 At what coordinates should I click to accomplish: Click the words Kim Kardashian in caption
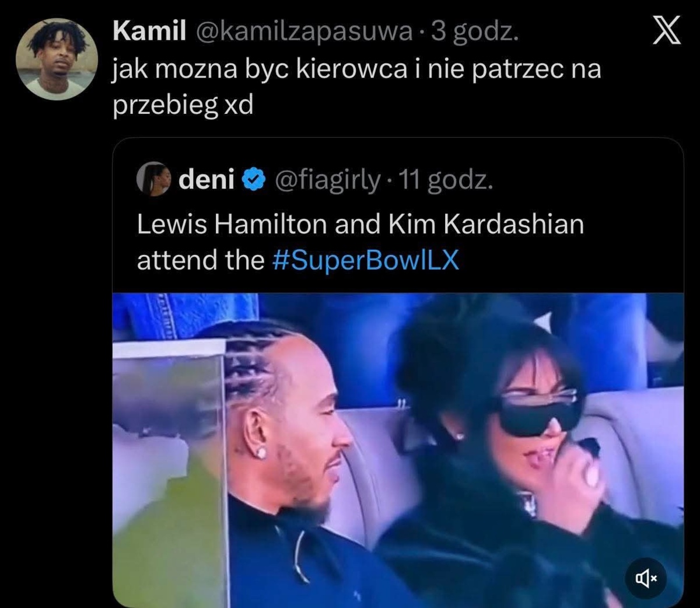pos(485,225)
